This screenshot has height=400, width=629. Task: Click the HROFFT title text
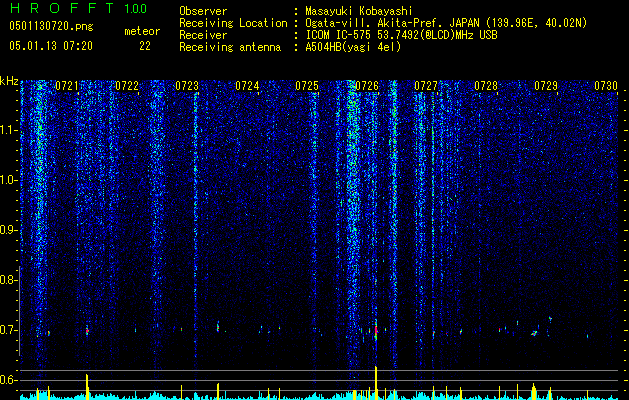[61, 8]
